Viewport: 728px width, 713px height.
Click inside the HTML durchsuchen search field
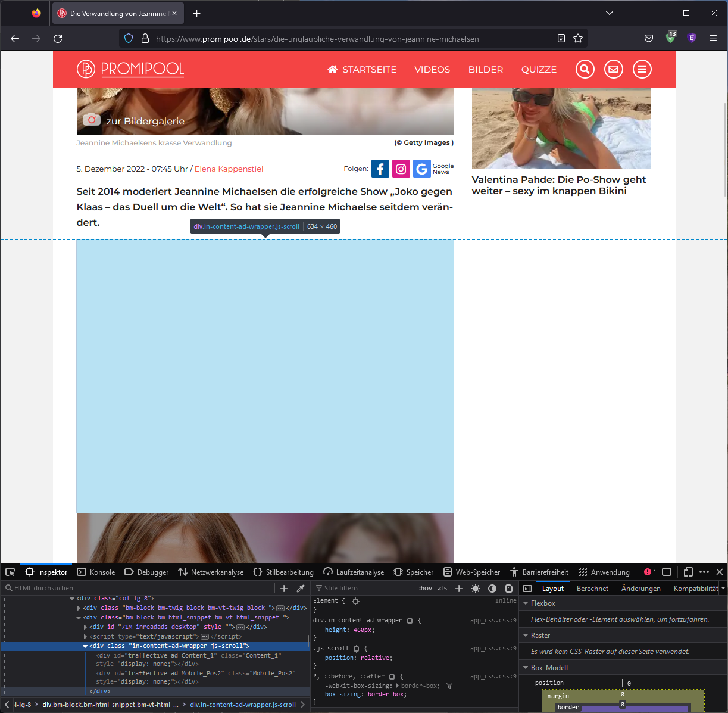click(x=60, y=588)
